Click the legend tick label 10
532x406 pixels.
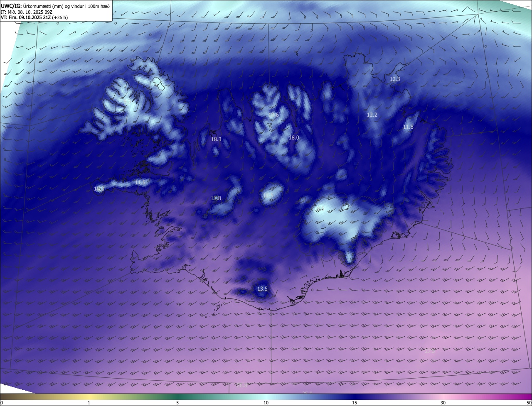266,403
